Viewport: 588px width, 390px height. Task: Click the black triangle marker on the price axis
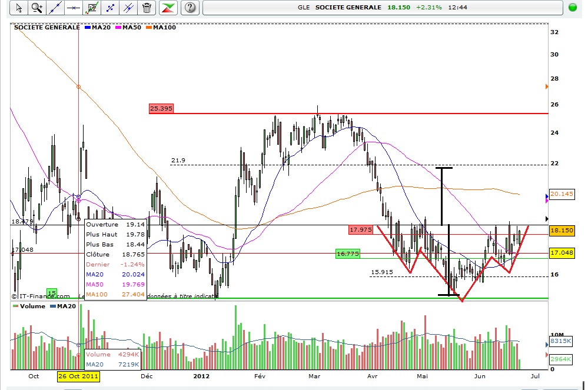[x=547, y=218]
